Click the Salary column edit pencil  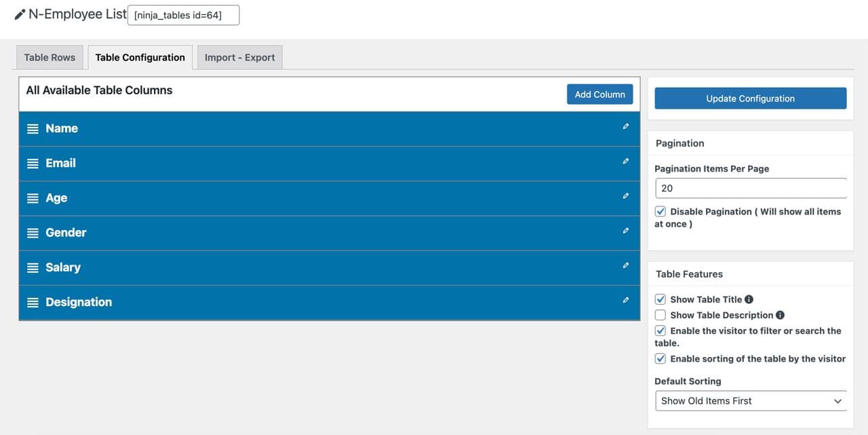tap(625, 265)
